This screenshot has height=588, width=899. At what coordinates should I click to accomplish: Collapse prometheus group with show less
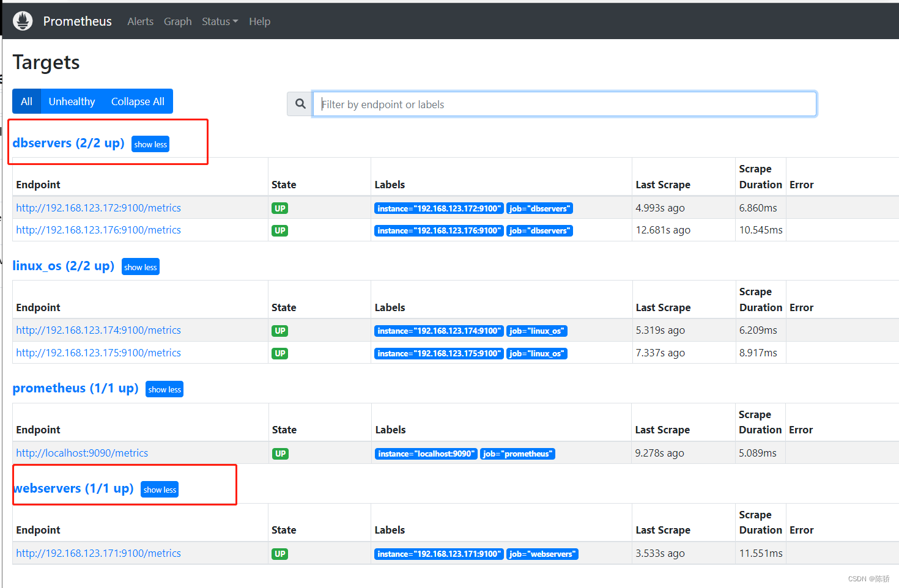coord(165,389)
